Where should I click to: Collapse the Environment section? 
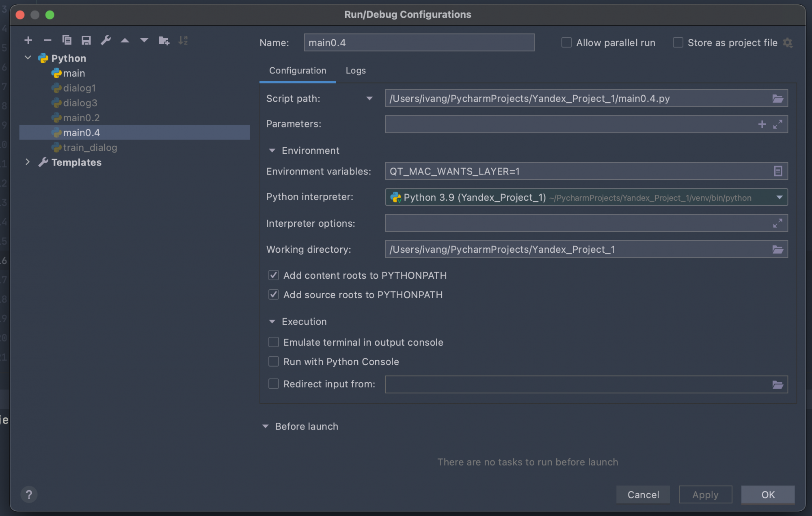pos(272,150)
